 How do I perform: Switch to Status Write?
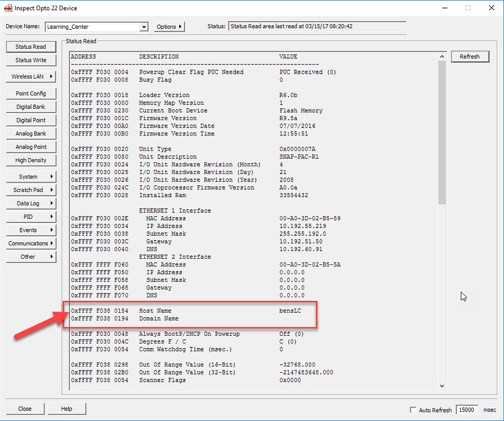click(31, 60)
